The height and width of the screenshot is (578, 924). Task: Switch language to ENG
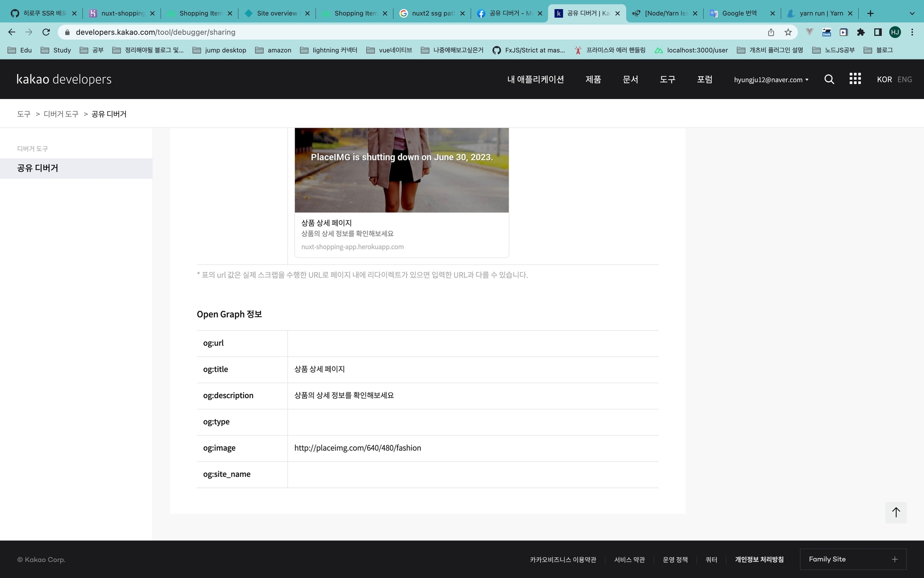(x=905, y=80)
